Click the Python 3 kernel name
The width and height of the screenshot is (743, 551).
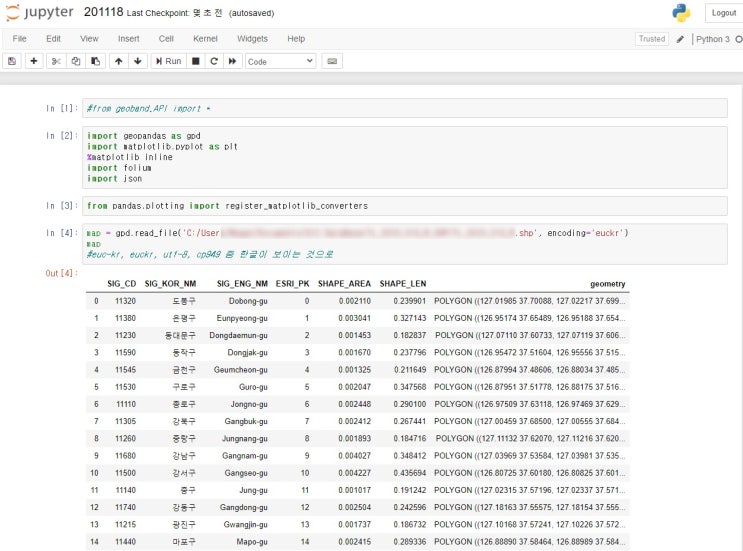(x=713, y=39)
